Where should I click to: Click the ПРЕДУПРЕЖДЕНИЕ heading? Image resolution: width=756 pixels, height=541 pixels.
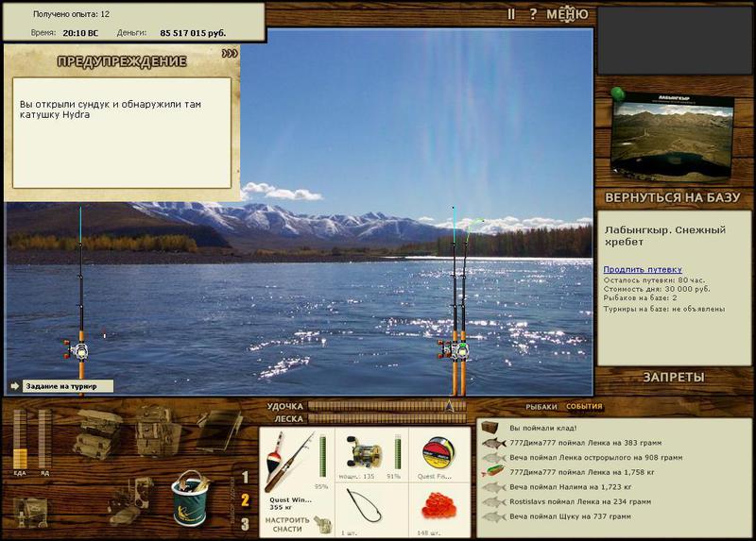click(x=122, y=61)
